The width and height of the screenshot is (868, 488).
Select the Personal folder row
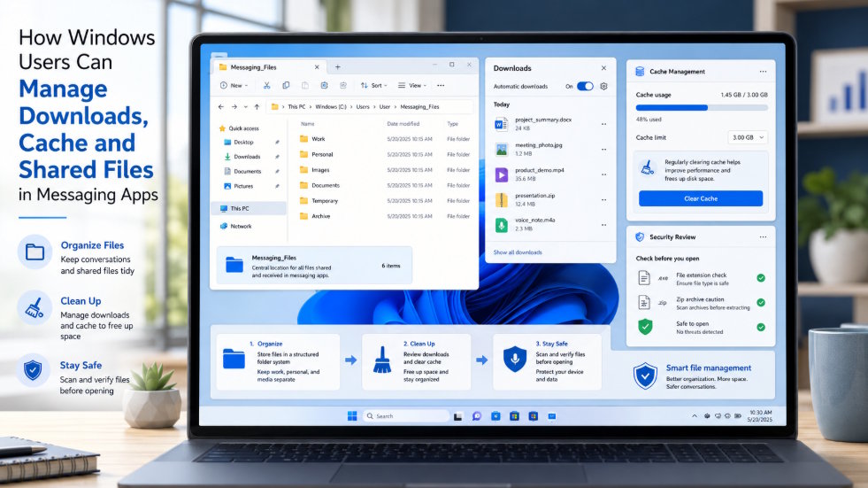384,154
